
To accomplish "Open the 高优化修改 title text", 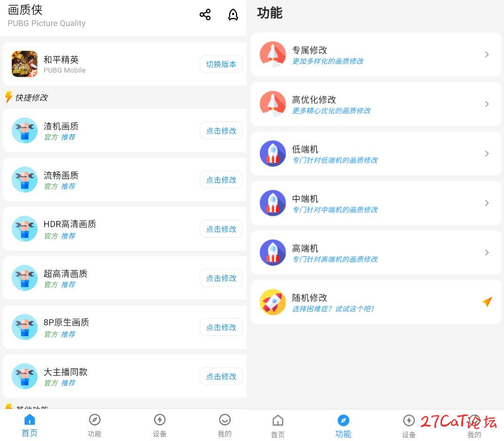I will (314, 100).
